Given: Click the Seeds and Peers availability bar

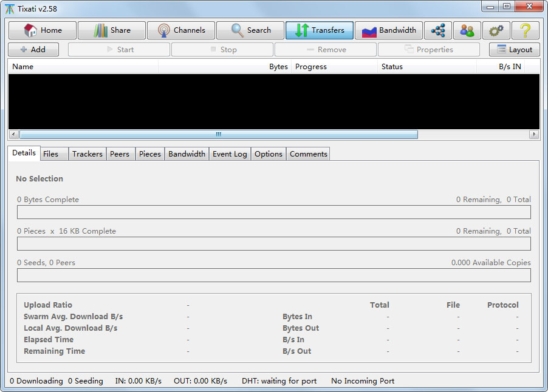Looking at the screenshot, I should tap(274, 275).
